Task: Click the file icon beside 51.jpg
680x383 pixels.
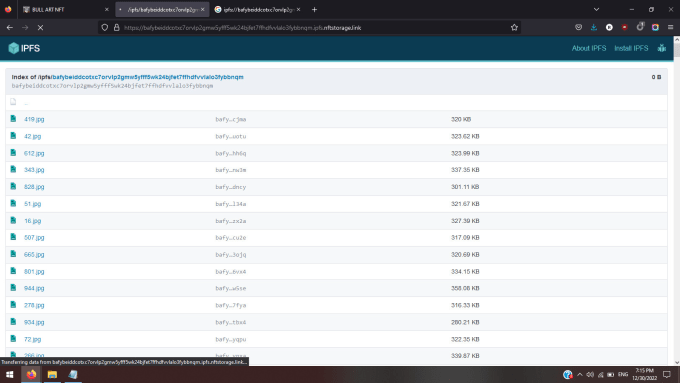Action: (x=13, y=203)
